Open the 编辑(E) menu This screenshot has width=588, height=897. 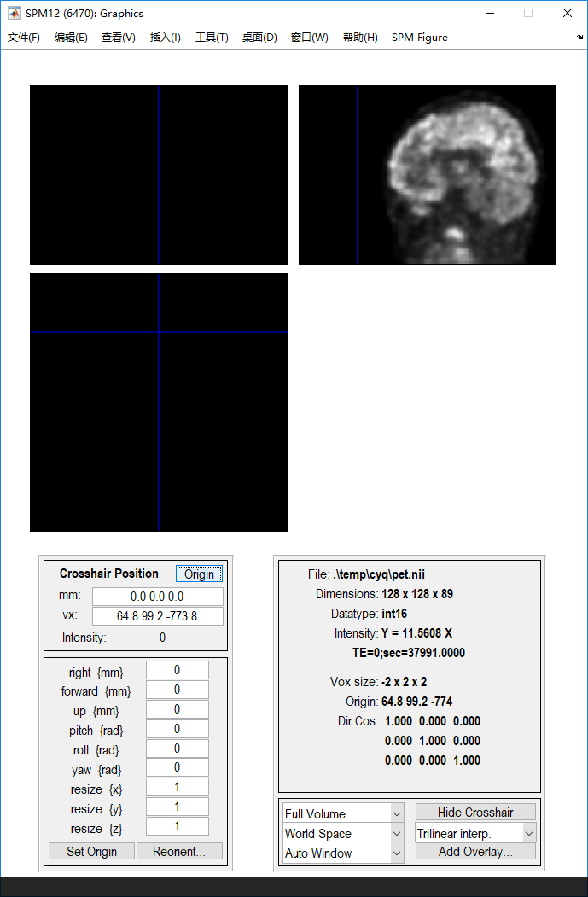(x=71, y=38)
